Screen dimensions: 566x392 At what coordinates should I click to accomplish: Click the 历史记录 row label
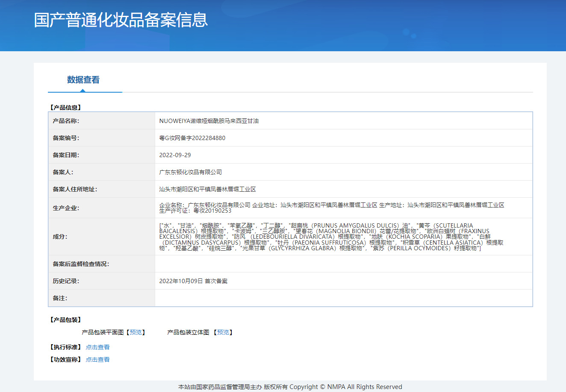pyautogui.click(x=66, y=281)
